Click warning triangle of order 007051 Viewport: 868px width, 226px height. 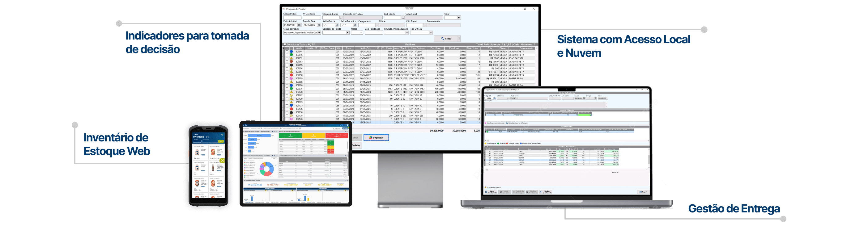point(291,58)
